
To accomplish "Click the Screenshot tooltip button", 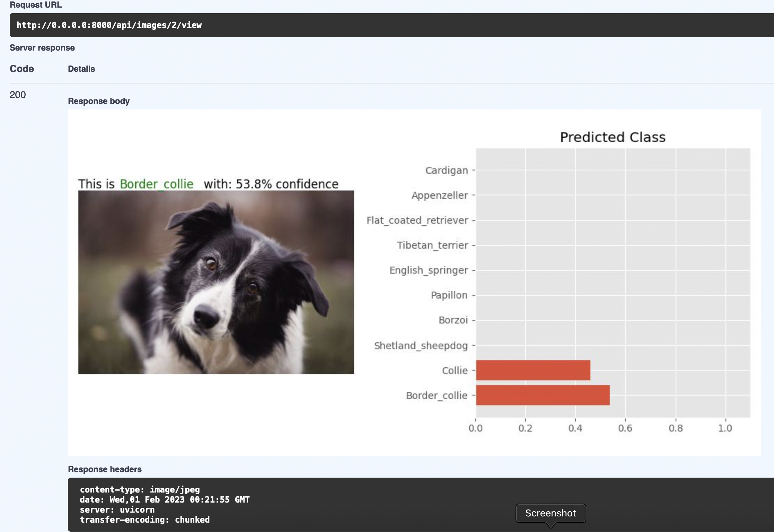I will point(550,513).
